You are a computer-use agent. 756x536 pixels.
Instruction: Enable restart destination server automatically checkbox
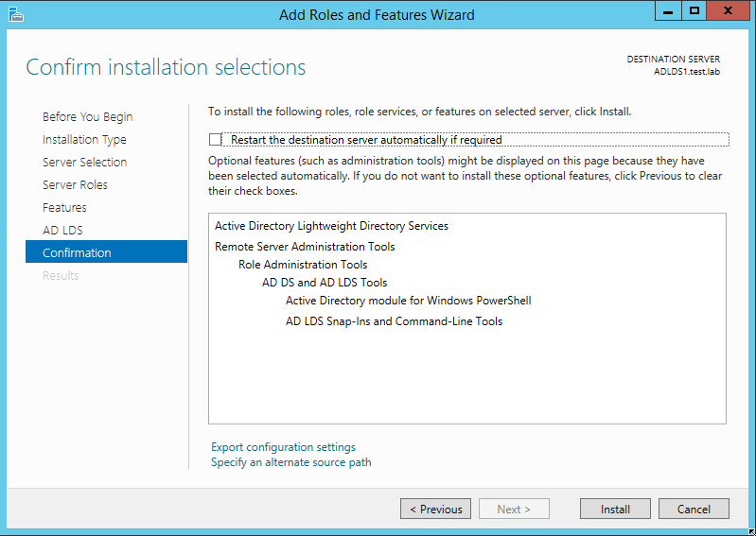tap(215, 140)
